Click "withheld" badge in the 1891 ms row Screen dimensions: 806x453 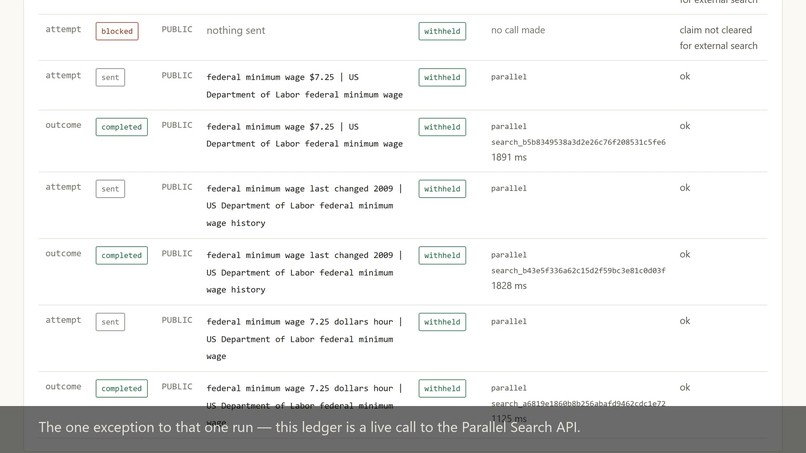point(442,127)
